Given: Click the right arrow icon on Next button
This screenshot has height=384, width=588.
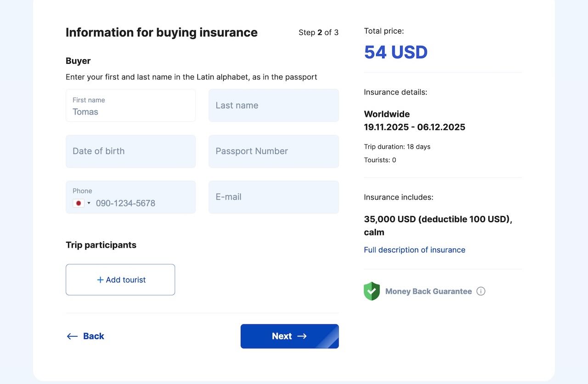Looking at the screenshot, I should point(302,336).
